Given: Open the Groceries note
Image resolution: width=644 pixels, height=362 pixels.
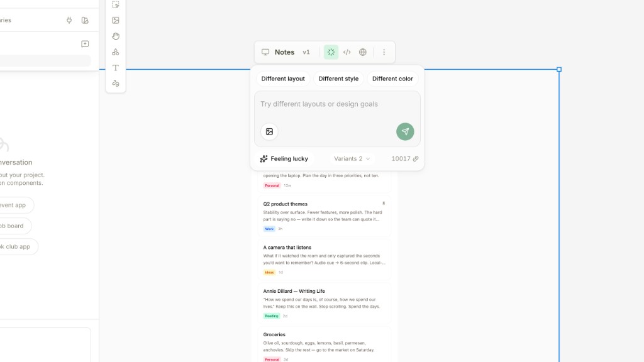Looking at the screenshot, I should [325, 344].
